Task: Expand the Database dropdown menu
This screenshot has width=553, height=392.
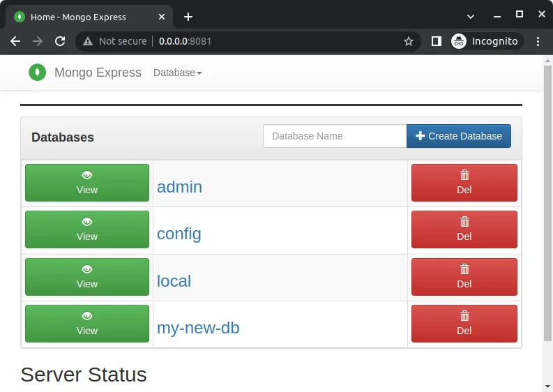Action: tap(177, 73)
